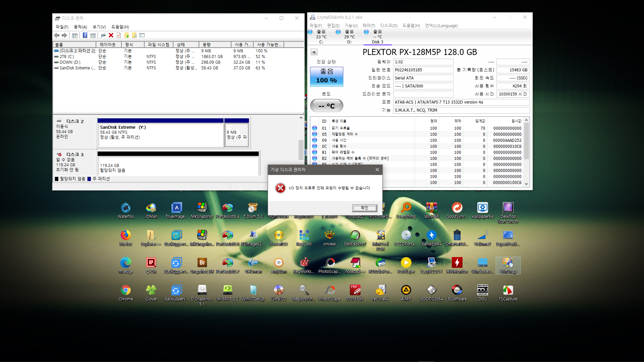This screenshot has width=644, height=362.
Task: Click serial number field P02246105185
Action: coord(423,70)
